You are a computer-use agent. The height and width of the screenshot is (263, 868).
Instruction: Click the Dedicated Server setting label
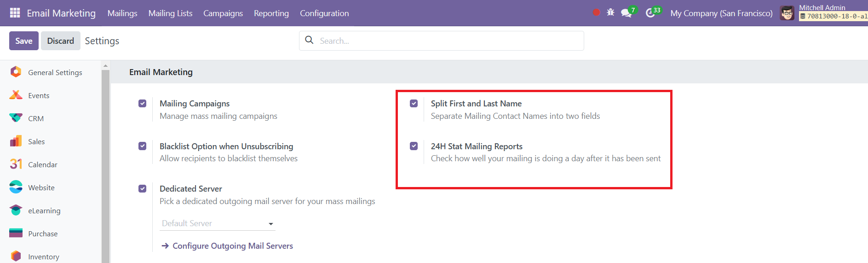[191, 189]
